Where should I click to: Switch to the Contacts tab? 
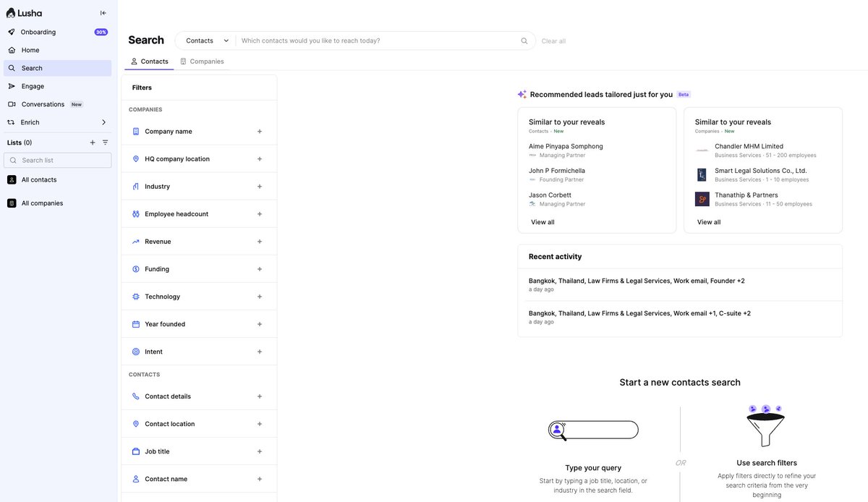pyautogui.click(x=149, y=61)
